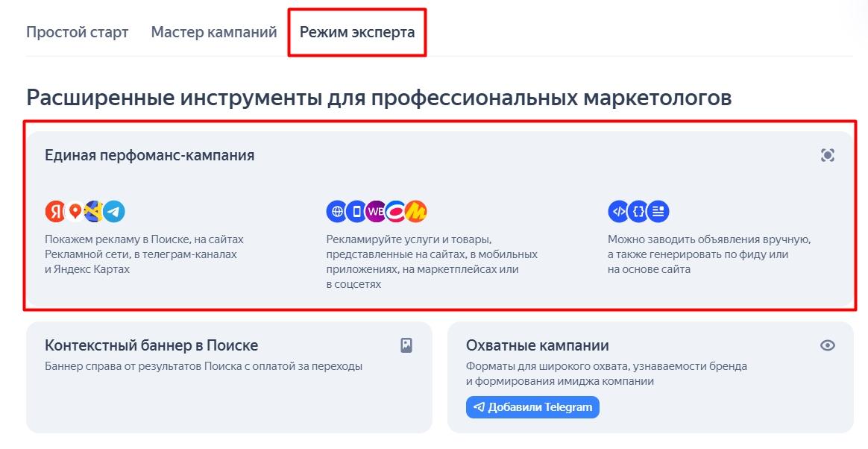Click the image banner icon

[406, 345]
